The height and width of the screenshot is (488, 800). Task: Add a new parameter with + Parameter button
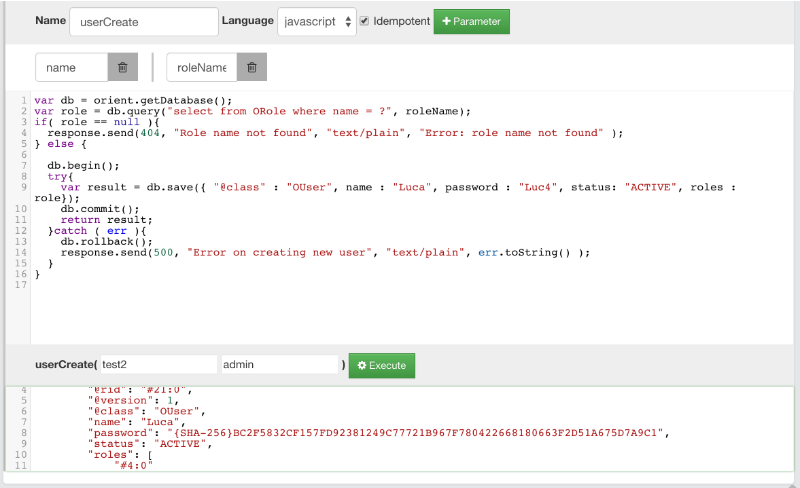(x=471, y=21)
